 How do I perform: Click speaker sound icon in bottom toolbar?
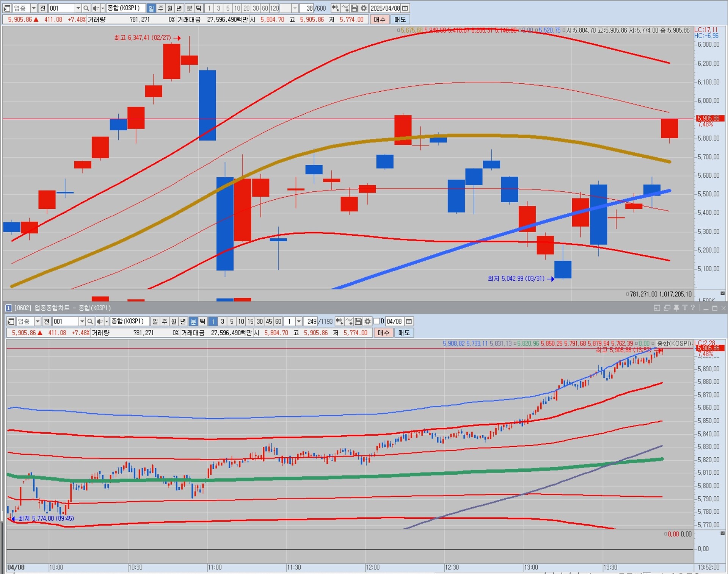(99, 321)
